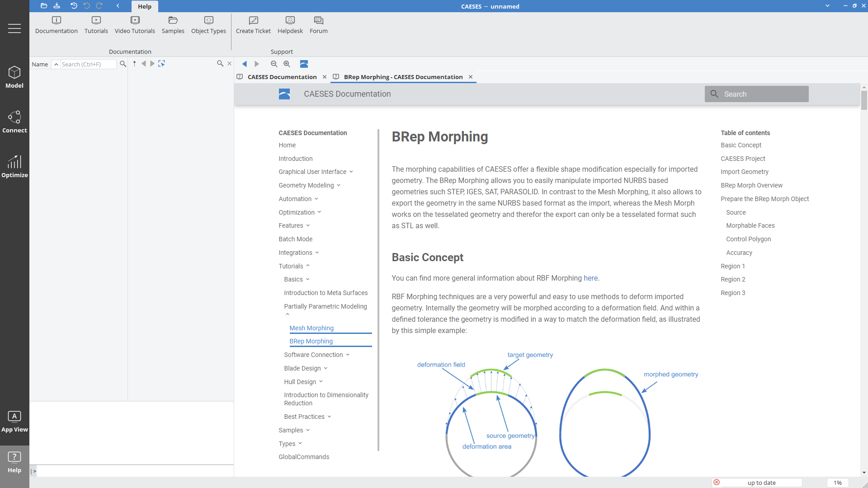The height and width of the screenshot is (488, 868).
Task: Close the BRep Morphing tab
Action: pos(471,77)
